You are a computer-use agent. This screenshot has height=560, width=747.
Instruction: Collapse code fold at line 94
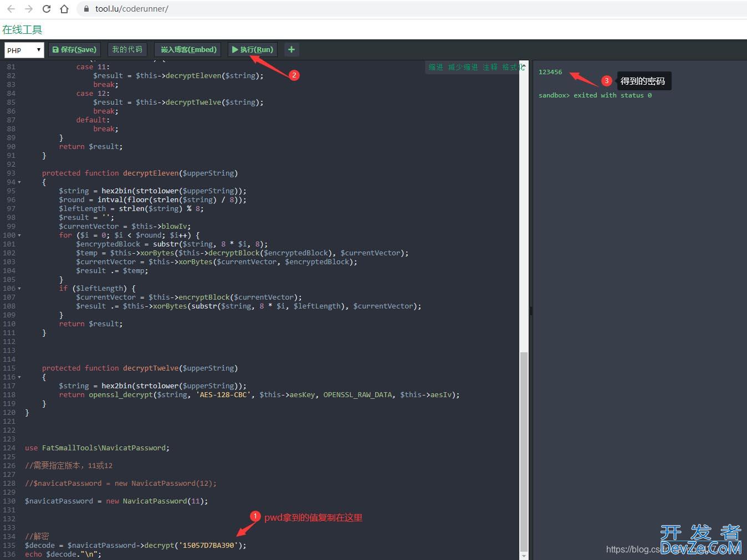coord(19,182)
